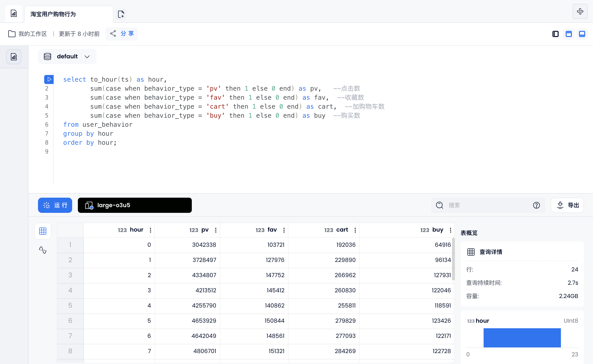Screen dimensions: 593x364
Task: Toggle the results pane layout icon
Action: (x=582, y=34)
